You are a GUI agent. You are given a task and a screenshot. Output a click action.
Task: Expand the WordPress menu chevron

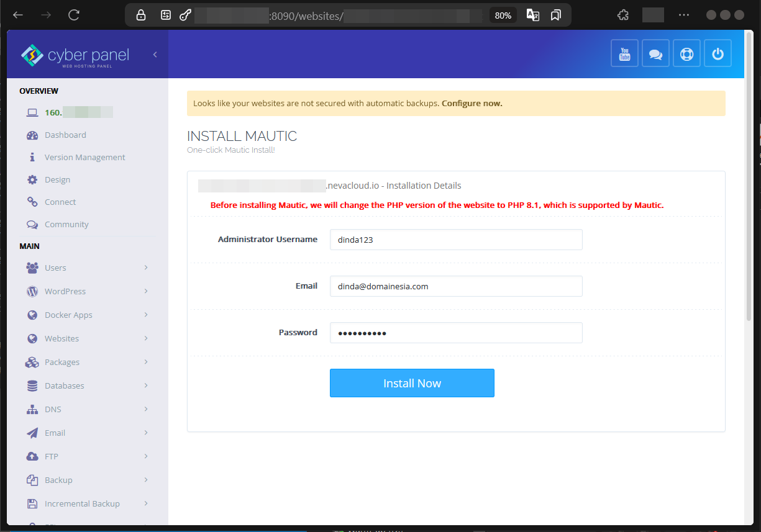[146, 291]
